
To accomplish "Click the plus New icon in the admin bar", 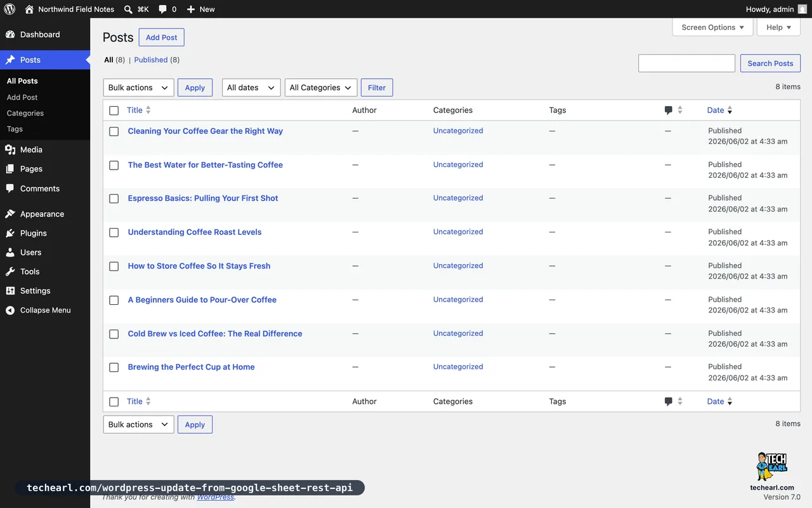I will (x=191, y=9).
